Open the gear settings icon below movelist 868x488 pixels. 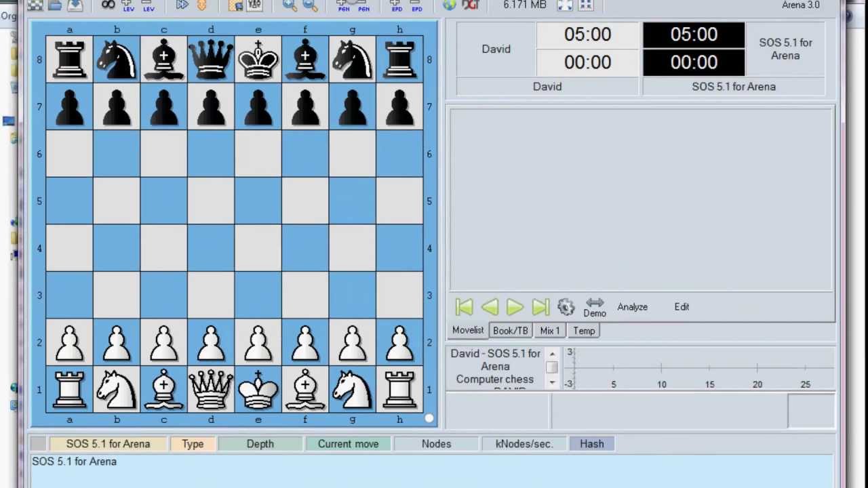click(x=566, y=307)
